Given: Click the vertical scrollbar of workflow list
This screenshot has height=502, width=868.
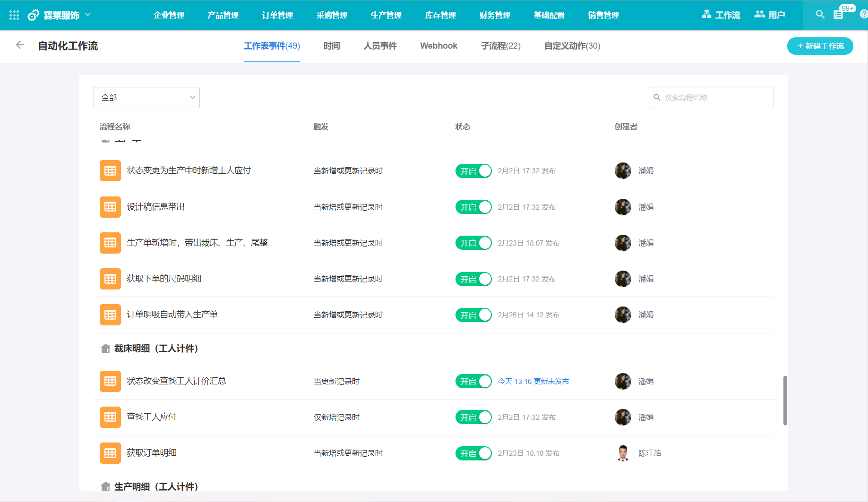Looking at the screenshot, I should tap(785, 400).
